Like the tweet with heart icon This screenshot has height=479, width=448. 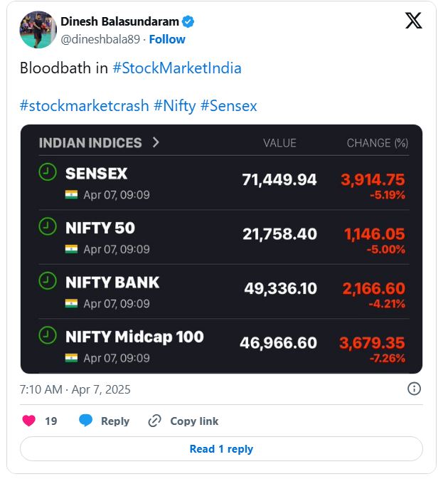pyautogui.click(x=29, y=421)
